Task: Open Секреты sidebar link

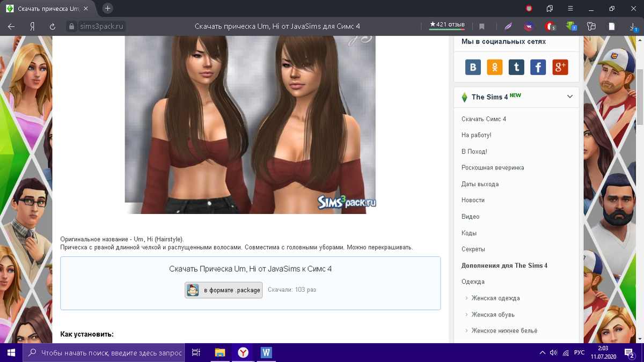Action: (x=473, y=249)
